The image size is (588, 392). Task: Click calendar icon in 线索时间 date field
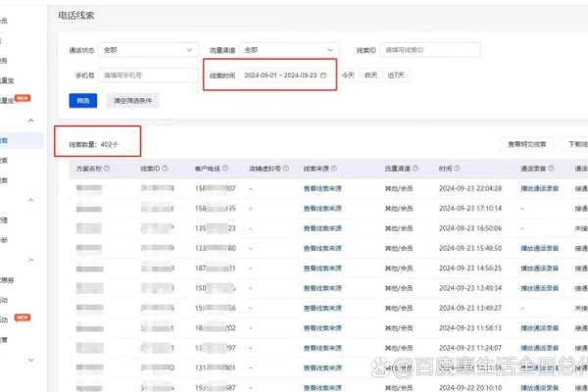coord(323,75)
